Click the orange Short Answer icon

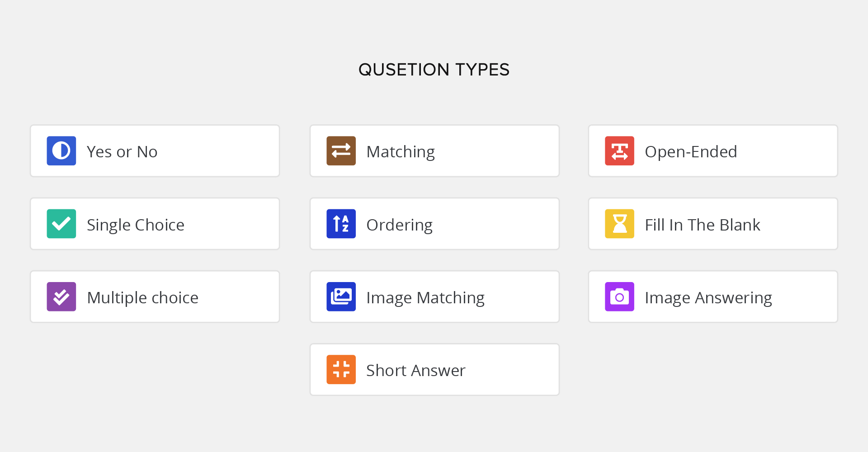pyautogui.click(x=341, y=370)
